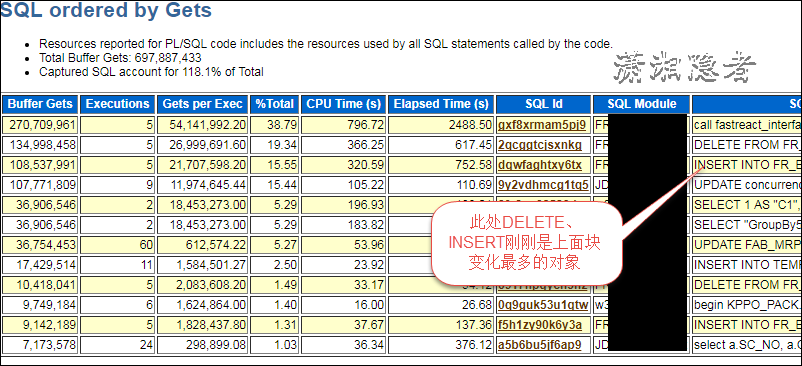
Task: Click the Gets per Exec column header
Action: (x=203, y=104)
